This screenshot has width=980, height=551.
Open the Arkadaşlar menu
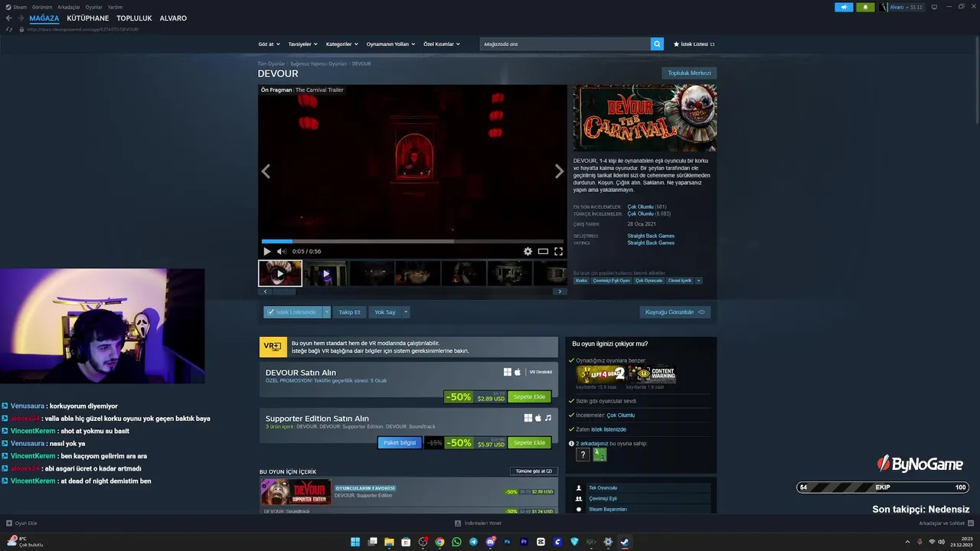[69, 7]
